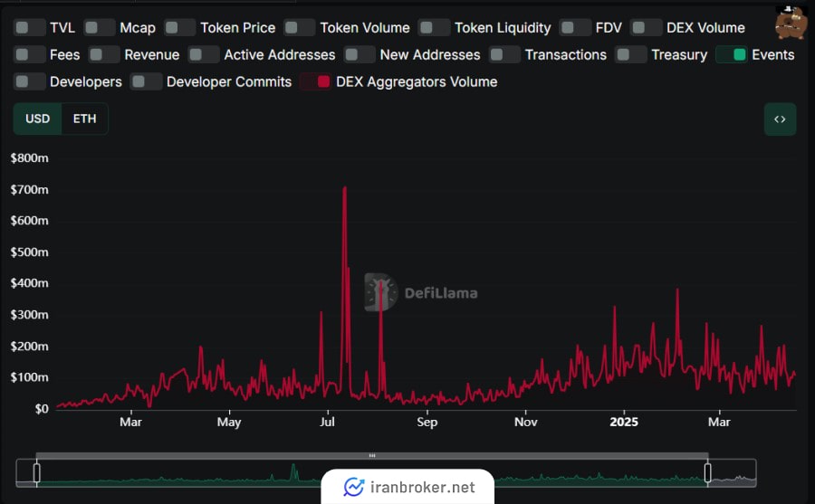The height and width of the screenshot is (504, 815).
Task: Select the USD denomination tab
Action: point(37,119)
